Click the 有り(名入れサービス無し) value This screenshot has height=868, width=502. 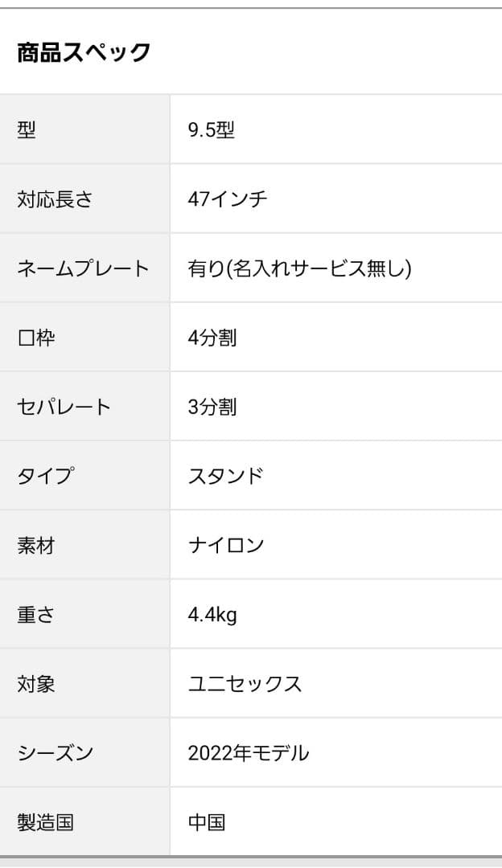coord(299,268)
